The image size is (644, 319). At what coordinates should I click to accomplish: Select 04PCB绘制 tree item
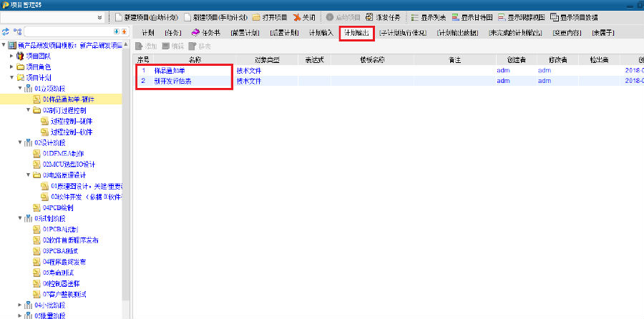pyautogui.click(x=58, y=207)
